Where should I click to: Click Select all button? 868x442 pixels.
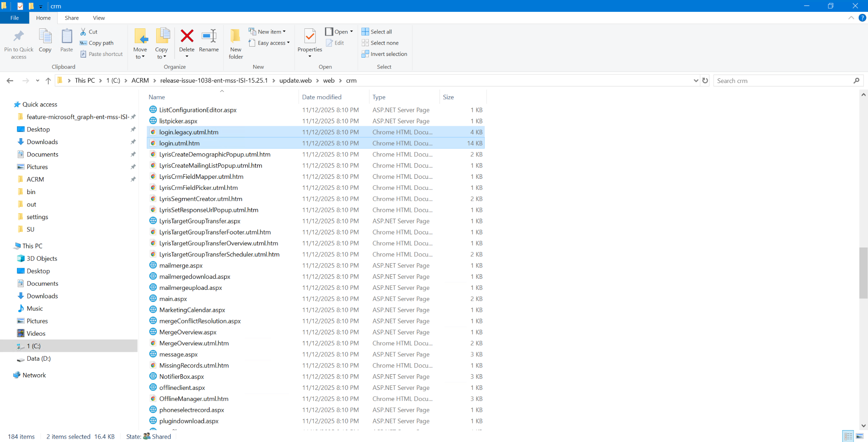[x=377, y=32]
